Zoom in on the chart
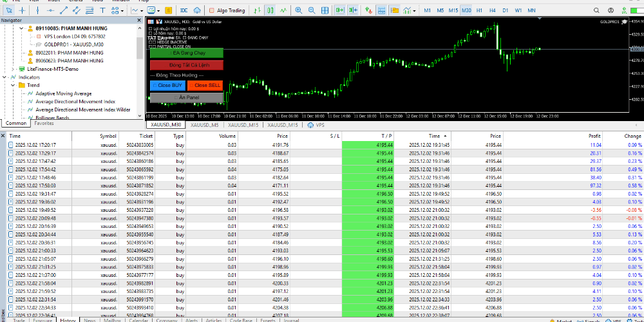 (299, 11)
